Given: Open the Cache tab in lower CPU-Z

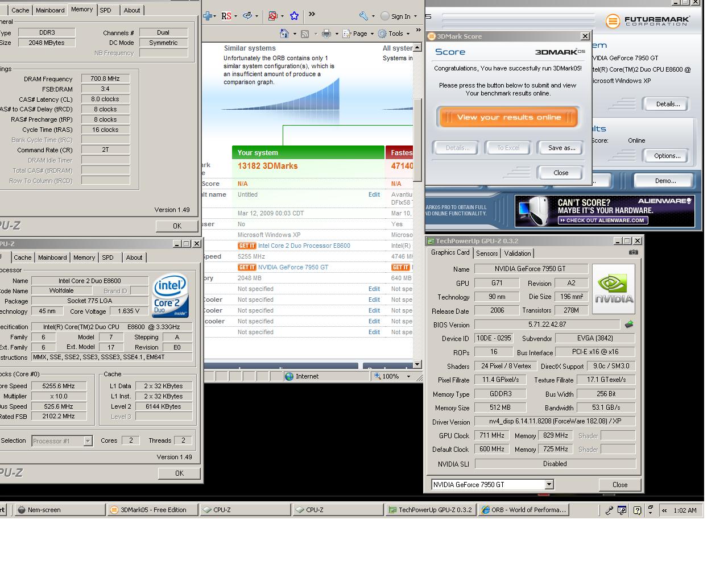Looking at the screenshot, I should pyautogui.click(x=23, y=257).
